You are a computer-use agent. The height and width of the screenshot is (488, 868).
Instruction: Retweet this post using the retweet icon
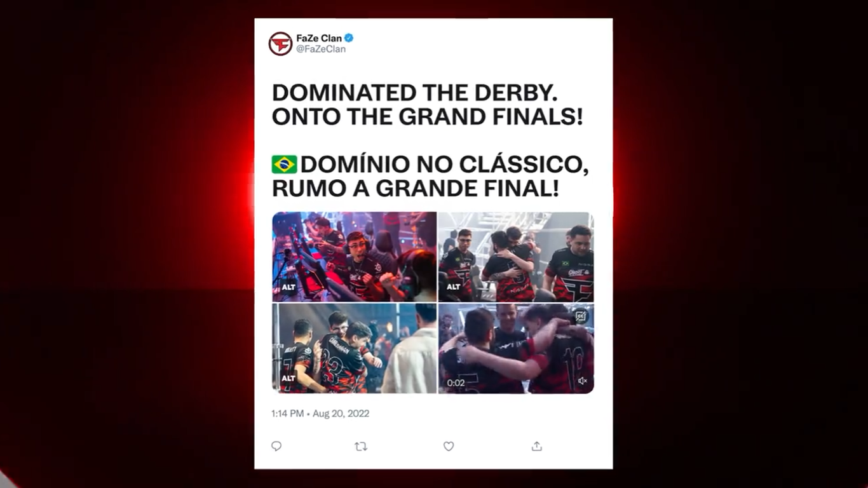361,446
